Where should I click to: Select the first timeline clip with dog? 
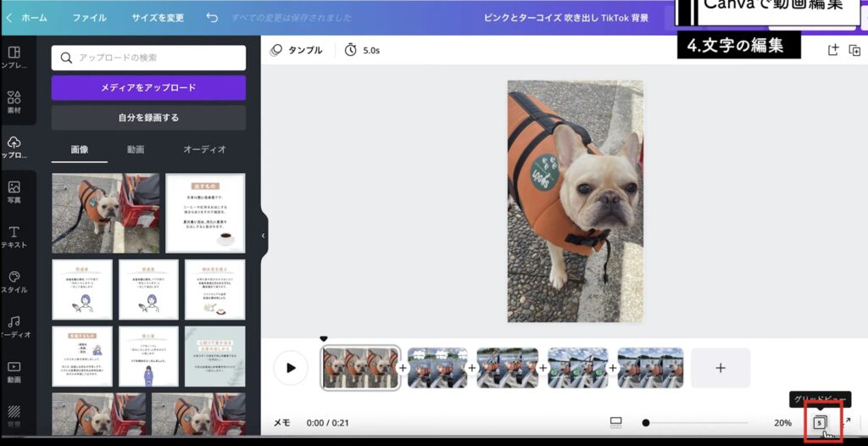tap(360, 368)
